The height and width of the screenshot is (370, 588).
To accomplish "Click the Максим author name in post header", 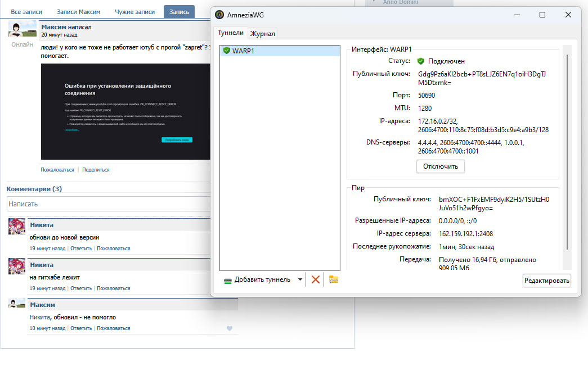I will coord(53,27).
